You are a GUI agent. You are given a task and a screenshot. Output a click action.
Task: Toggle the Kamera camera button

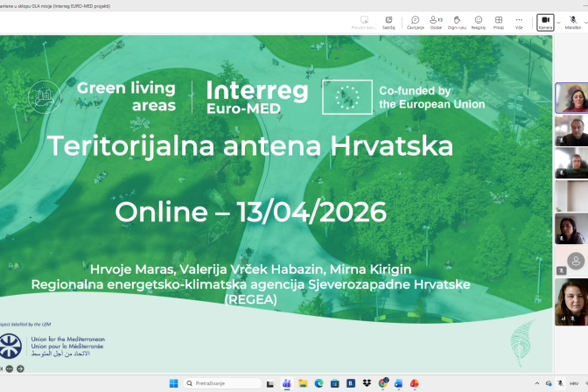pyautogui.click(x=545, y=23)
